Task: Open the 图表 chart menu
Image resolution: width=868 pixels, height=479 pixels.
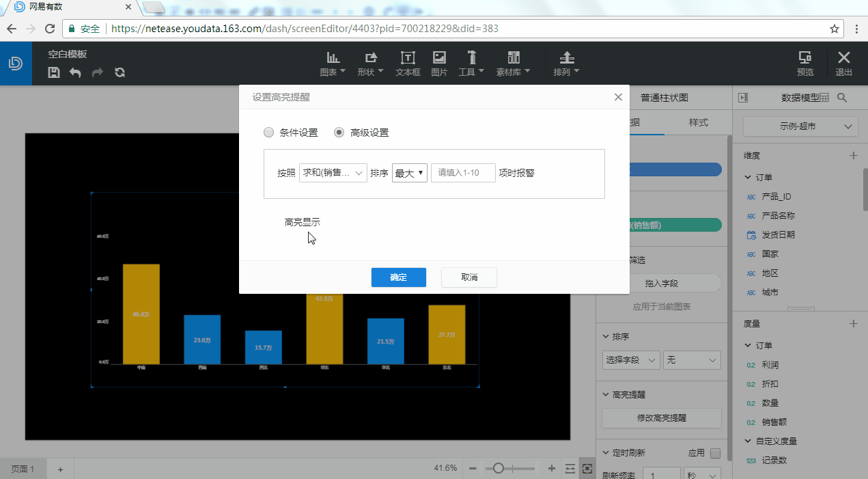Action: [333, 64]
